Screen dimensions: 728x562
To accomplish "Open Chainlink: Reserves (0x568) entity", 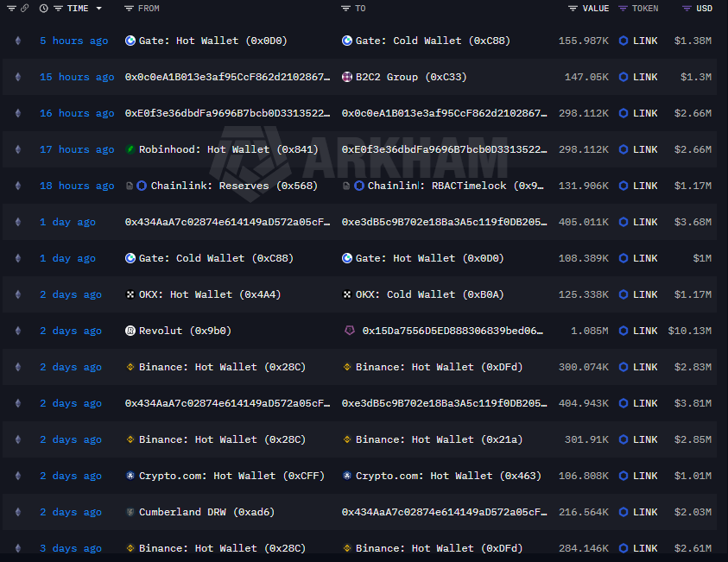I will (235, 186).
